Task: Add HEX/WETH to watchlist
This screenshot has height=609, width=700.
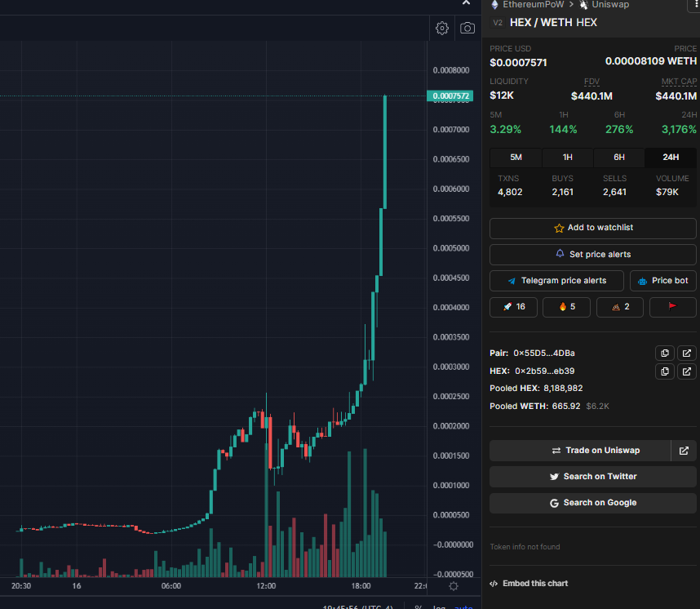Action: point(593,228)
